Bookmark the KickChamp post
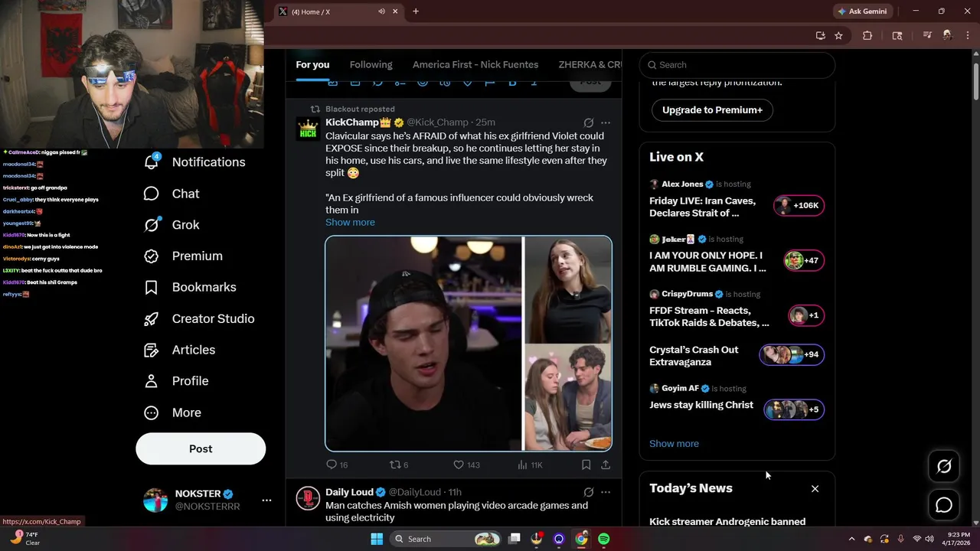This screenshot has height=551, width=980. (586, 465)
